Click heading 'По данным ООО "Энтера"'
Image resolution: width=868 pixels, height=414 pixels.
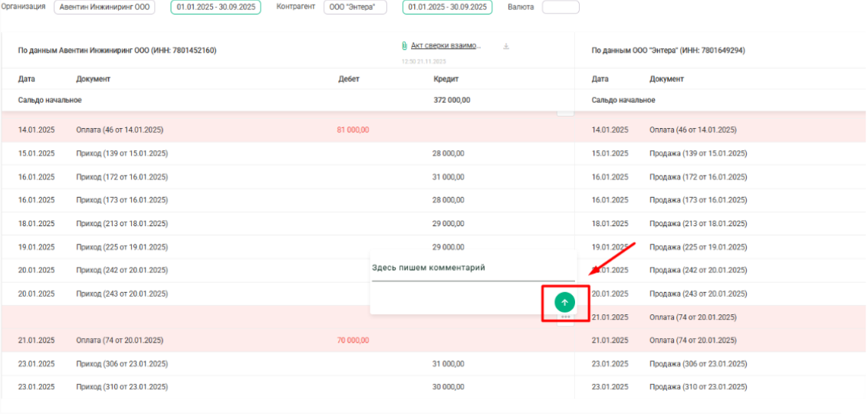[668, 51]
